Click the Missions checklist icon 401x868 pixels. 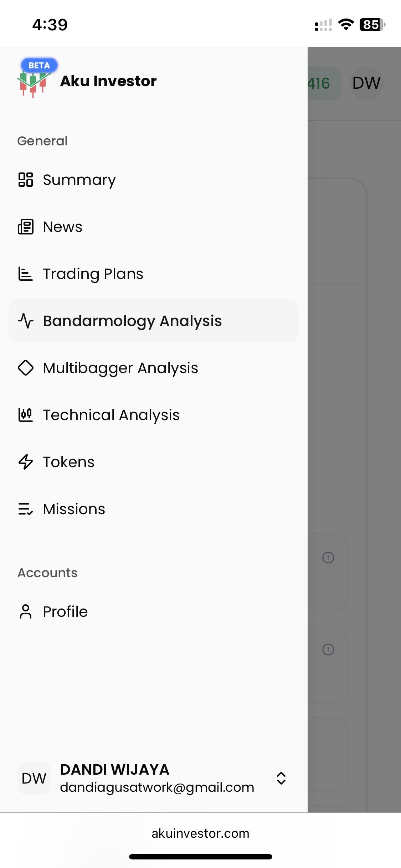coord(26,509)
